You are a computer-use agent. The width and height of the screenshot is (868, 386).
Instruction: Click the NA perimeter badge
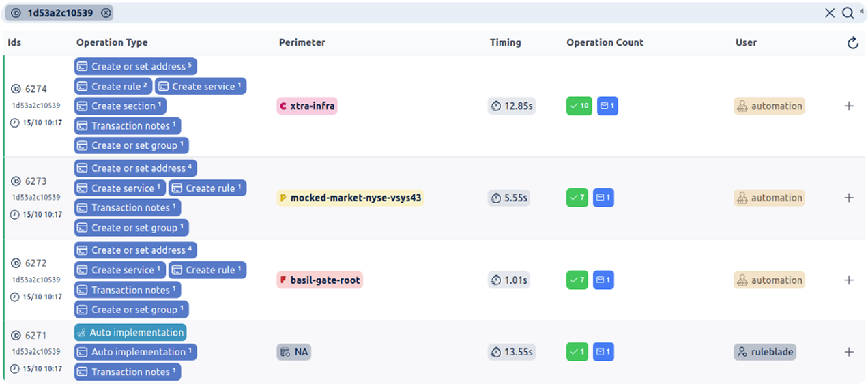click(294, 352)
